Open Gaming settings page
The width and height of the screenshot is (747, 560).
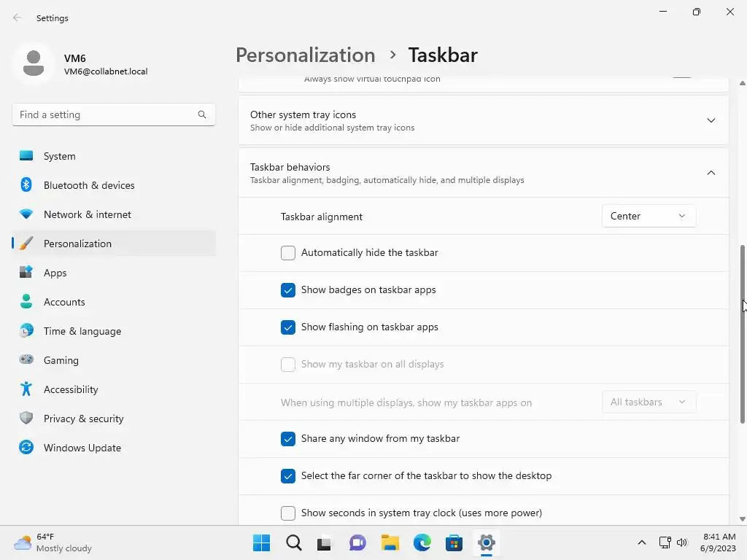61,360
